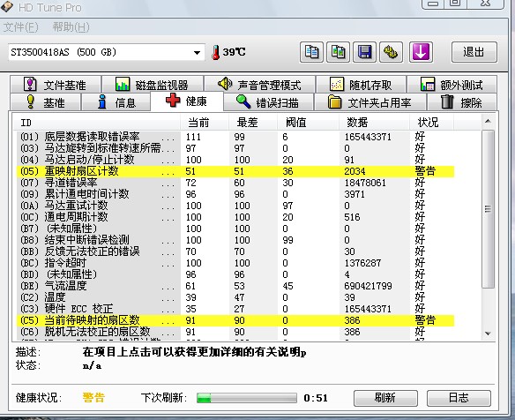Select row (C3) 硬件 ECC 校正
515x420 pixels.
click(x=235, y=309)
